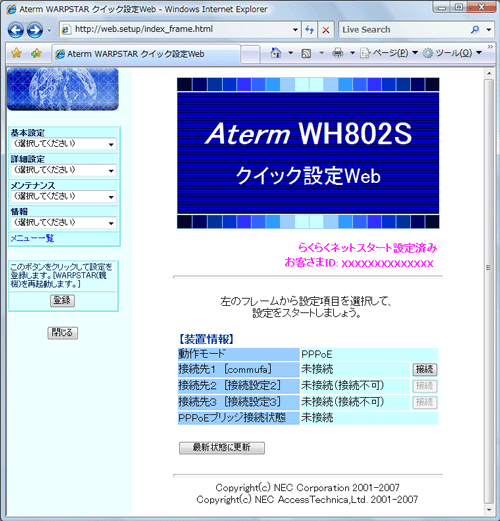The width and height of the screenshot is (500, 521).
Task: Open the ページ(P) menu
Action: click(389, 53)
